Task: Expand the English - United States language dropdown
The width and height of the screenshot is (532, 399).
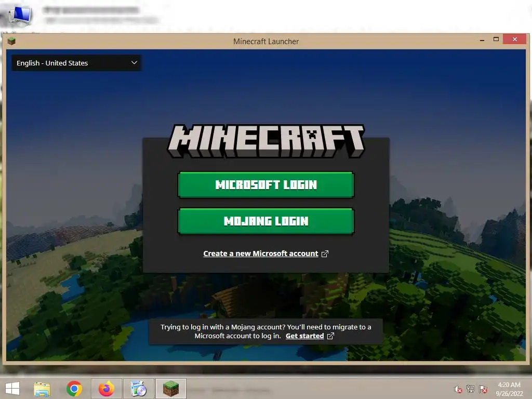Action: click(76, 63)
